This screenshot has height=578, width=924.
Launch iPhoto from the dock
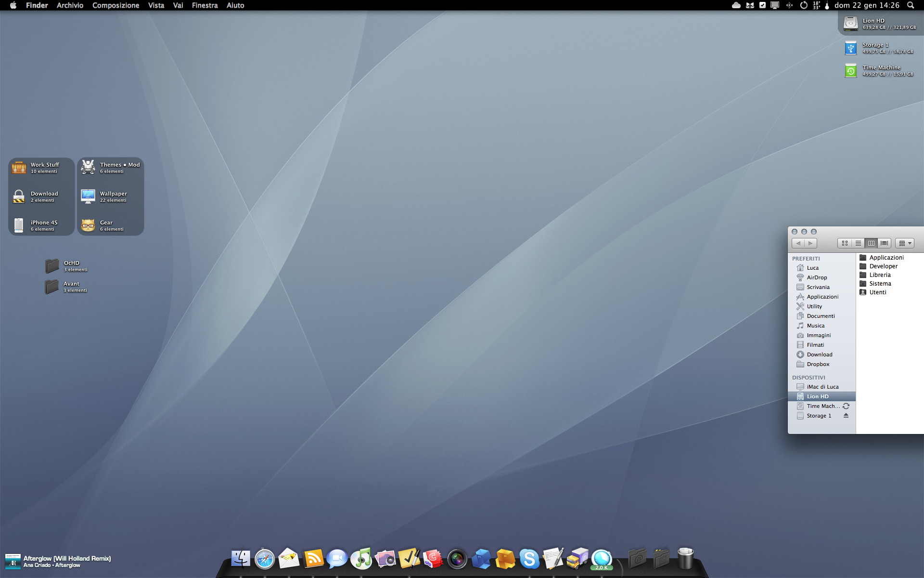(385, 559)
